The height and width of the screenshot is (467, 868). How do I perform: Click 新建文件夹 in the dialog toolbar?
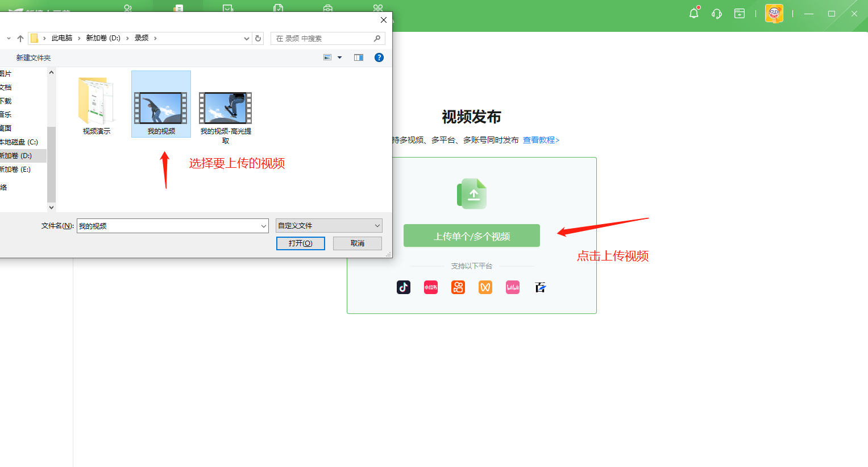tap(34, 57)
